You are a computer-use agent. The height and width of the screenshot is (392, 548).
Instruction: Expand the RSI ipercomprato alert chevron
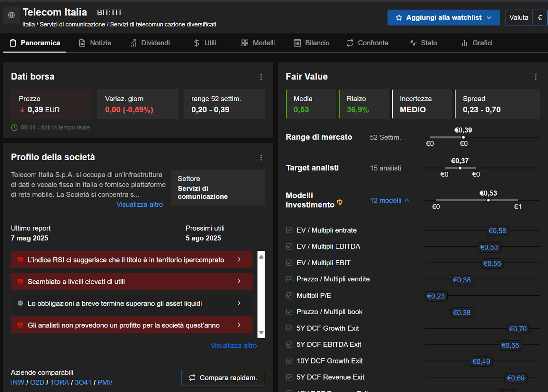239,260
